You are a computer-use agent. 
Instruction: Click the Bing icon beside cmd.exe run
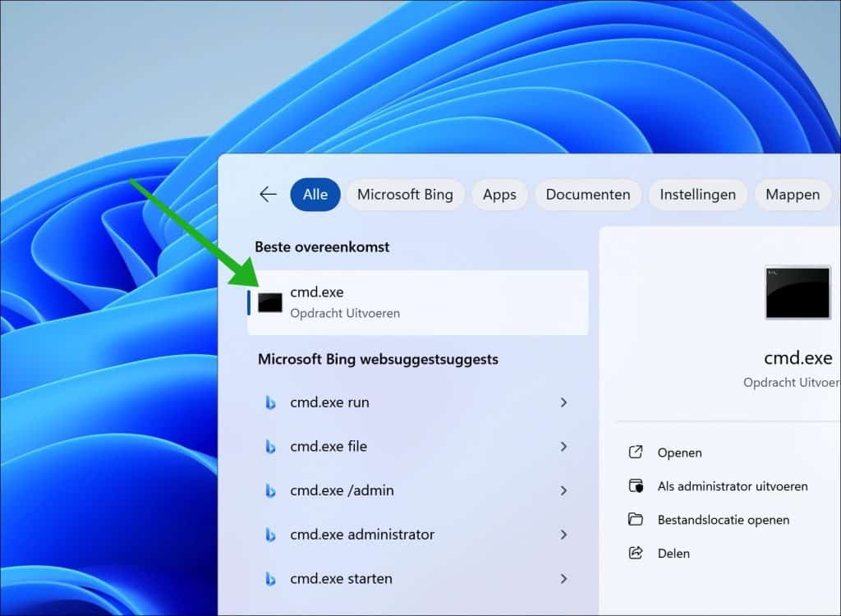point(271,402)
